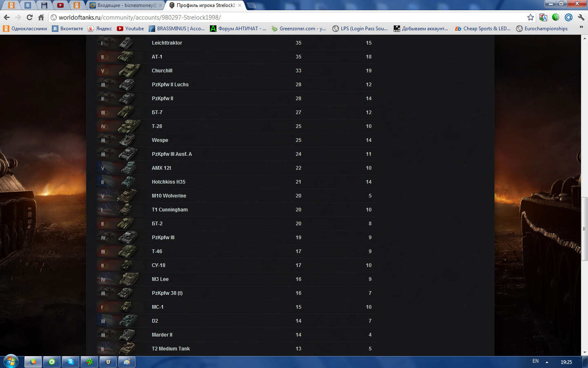Viewport: 588px width, 368px height.
Task: Open the LPS (Login Pass Sou... bookmark
Action: 360,29
